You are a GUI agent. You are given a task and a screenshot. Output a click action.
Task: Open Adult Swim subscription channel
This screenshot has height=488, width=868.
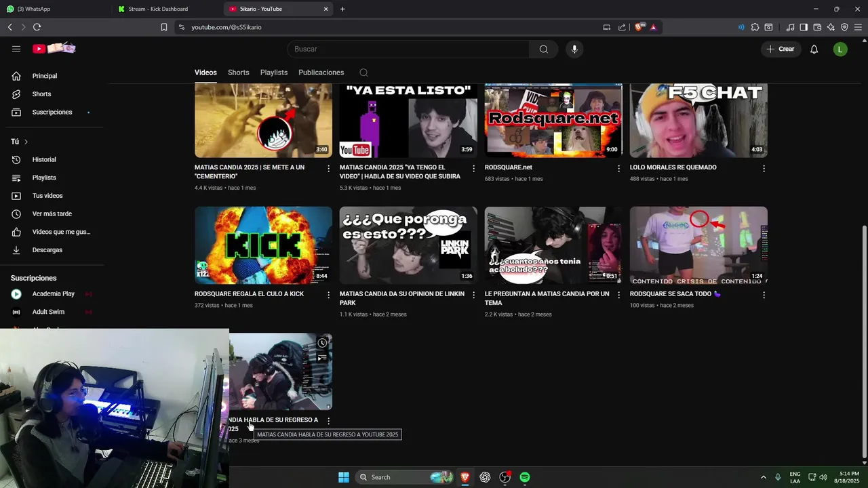[54, 312]
